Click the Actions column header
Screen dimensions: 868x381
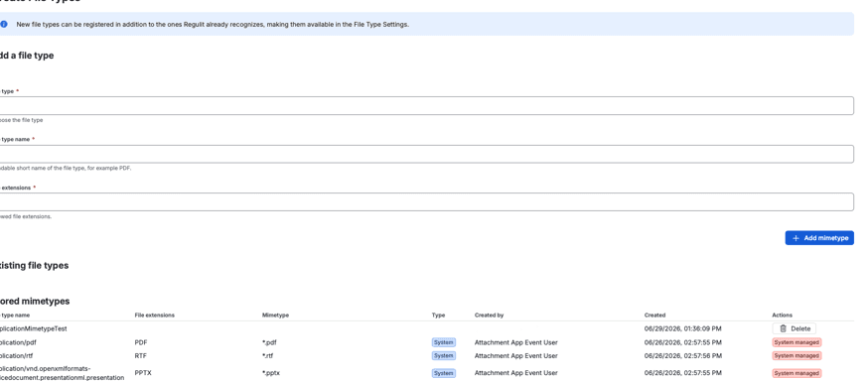783,316
